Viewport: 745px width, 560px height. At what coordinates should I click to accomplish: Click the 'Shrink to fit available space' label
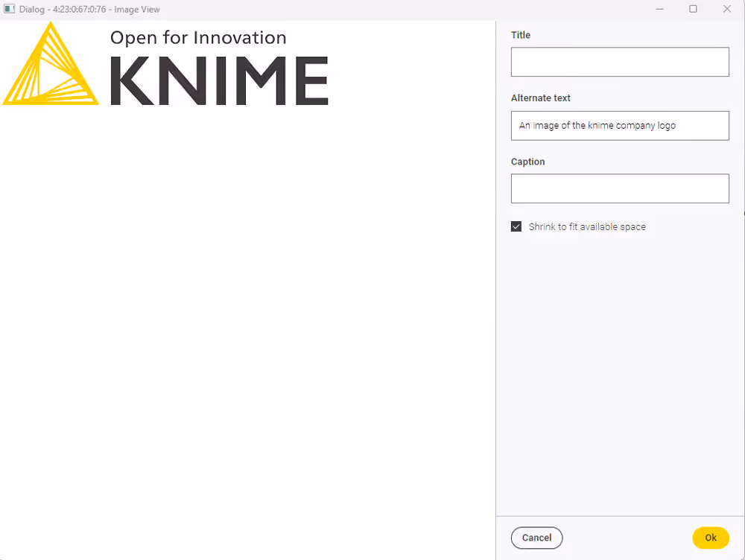pos(587,227)
